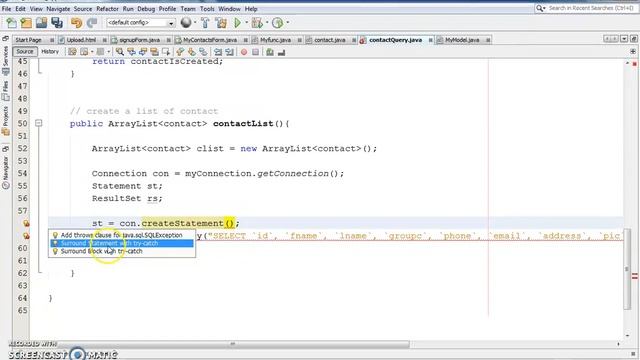Viewport: 640px width, 360px height.
Task: Select Add throws clause for java.sql.SQLException
Action: point(122,235)
